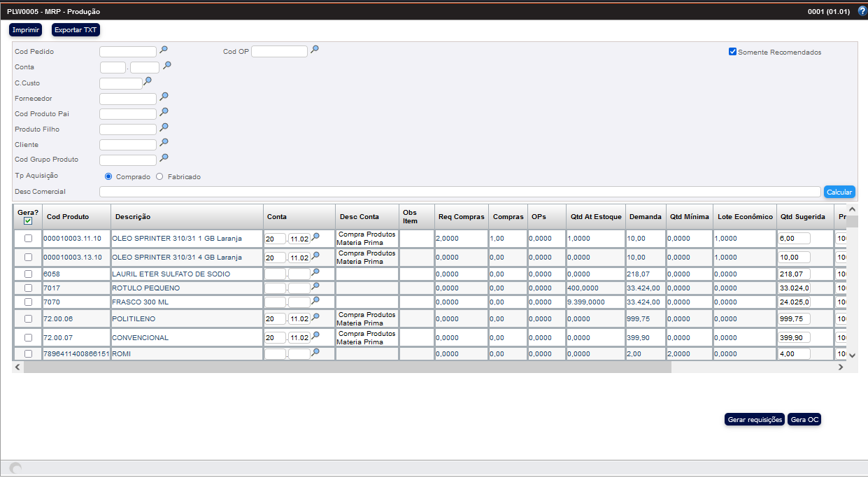This screenshot has height=478, width=868.
Task: Open C.Custo search magnifier icon
Action: tap(148, 82)
